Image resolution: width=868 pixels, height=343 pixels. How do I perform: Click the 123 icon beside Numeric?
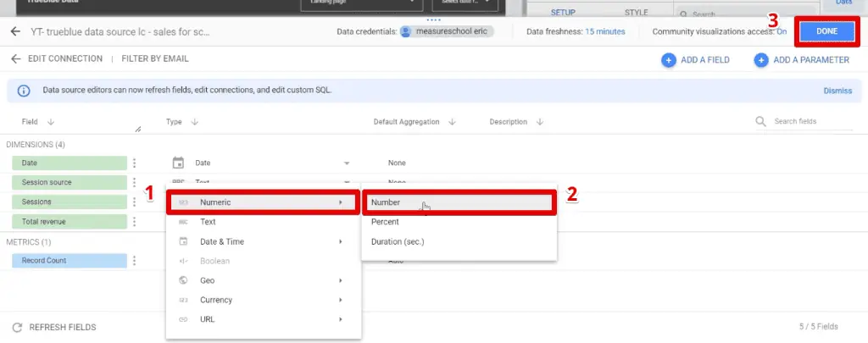(183, 202)
